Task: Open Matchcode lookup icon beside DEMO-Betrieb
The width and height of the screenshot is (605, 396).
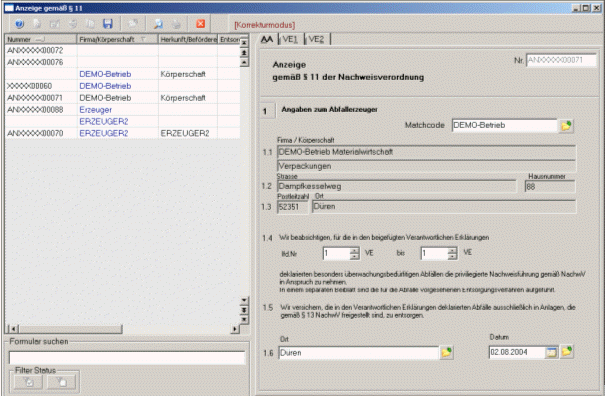Action: click(566, 126)
